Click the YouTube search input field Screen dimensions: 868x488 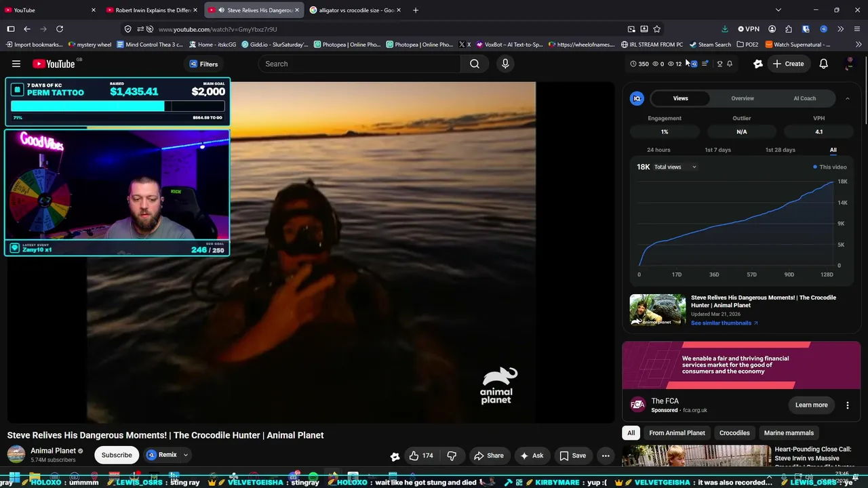click(x=359, y=64)
